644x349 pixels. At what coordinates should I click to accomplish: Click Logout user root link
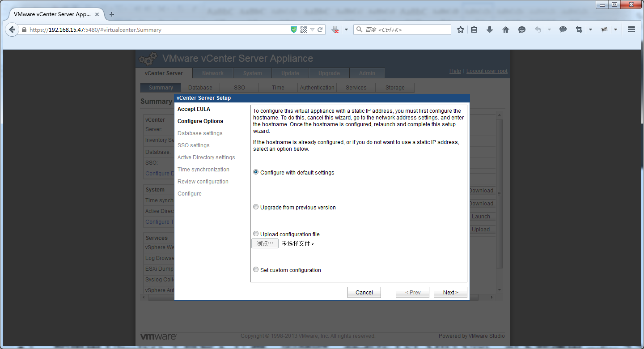pos(487,71)
